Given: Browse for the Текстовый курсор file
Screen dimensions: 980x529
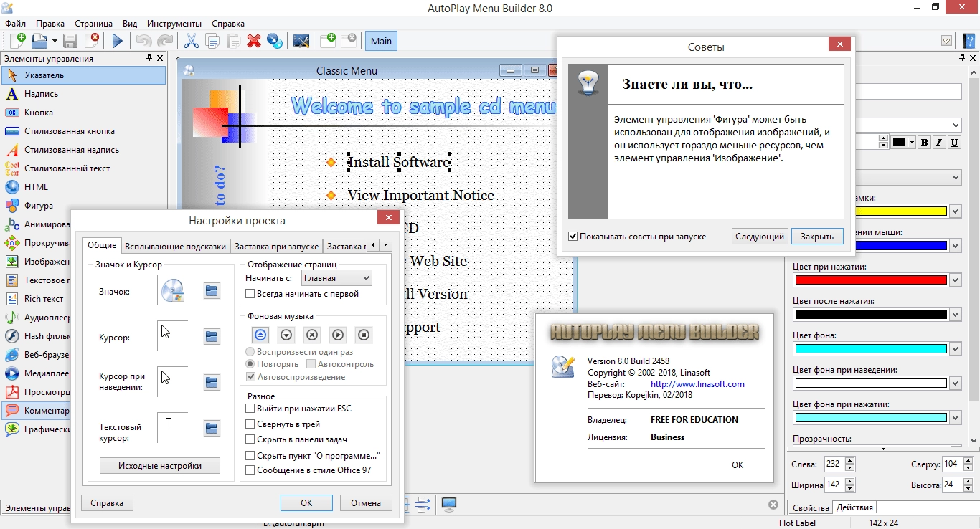Looking at the screenshot, I should coord(212,429).
